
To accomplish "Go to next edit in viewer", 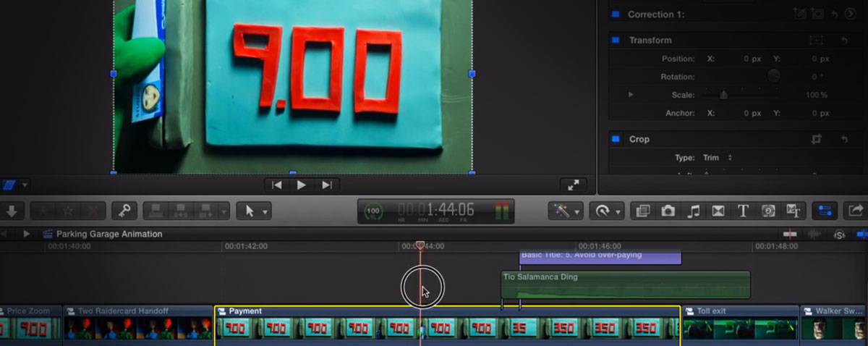I will 327,185.
